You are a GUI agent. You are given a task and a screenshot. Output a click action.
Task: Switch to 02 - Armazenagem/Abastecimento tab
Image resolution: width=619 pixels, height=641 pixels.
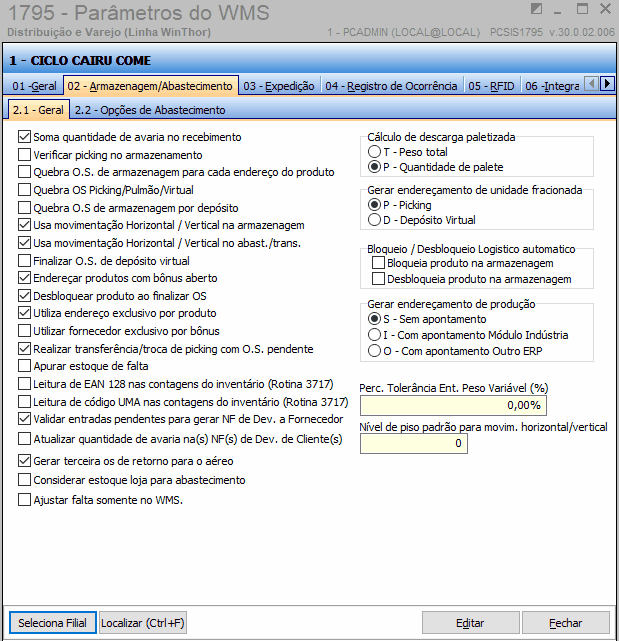[150, 86]
